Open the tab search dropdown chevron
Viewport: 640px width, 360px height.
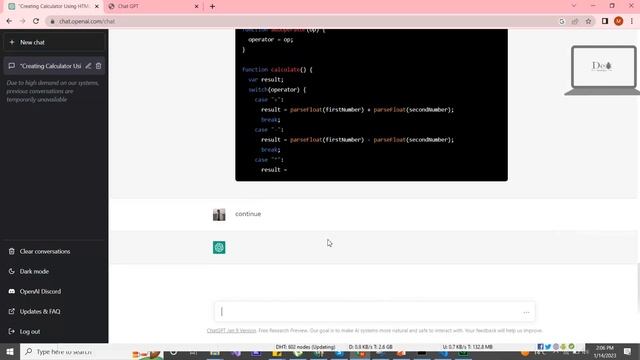pos(574,6)
